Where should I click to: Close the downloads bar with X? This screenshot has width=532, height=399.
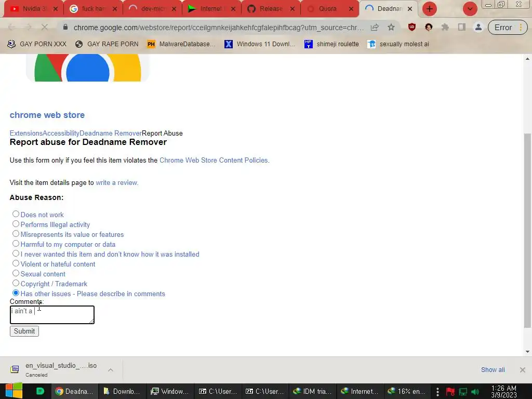pos(523,370)
